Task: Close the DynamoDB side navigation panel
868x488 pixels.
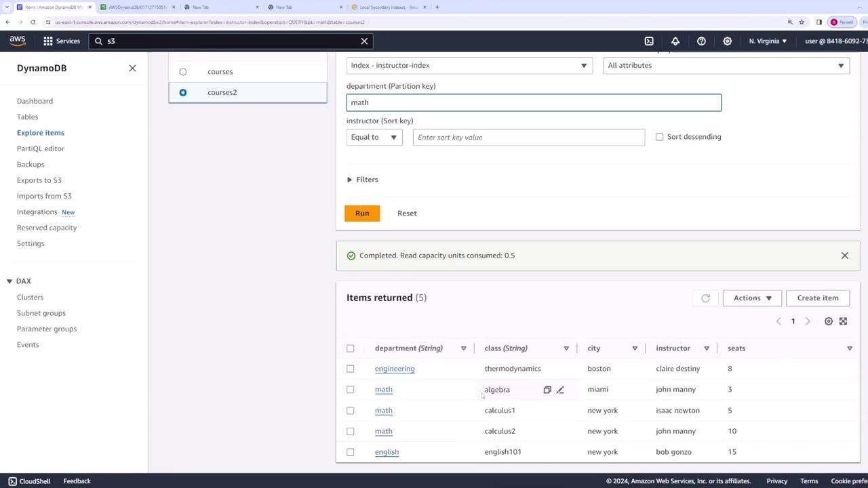Action: pos(132,68)
